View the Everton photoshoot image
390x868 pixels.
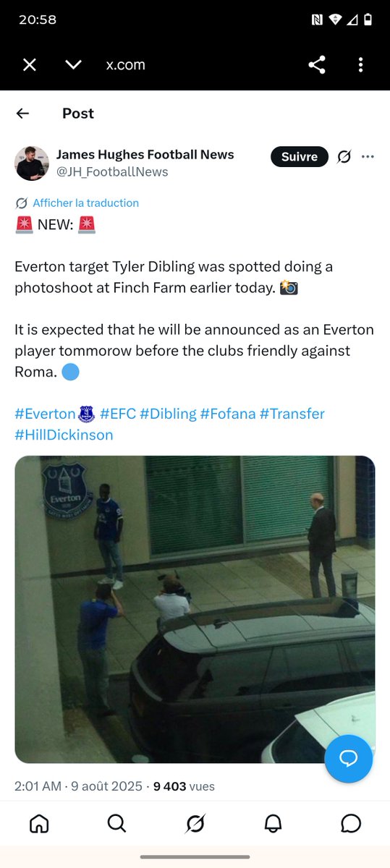[x=195, y=609]
